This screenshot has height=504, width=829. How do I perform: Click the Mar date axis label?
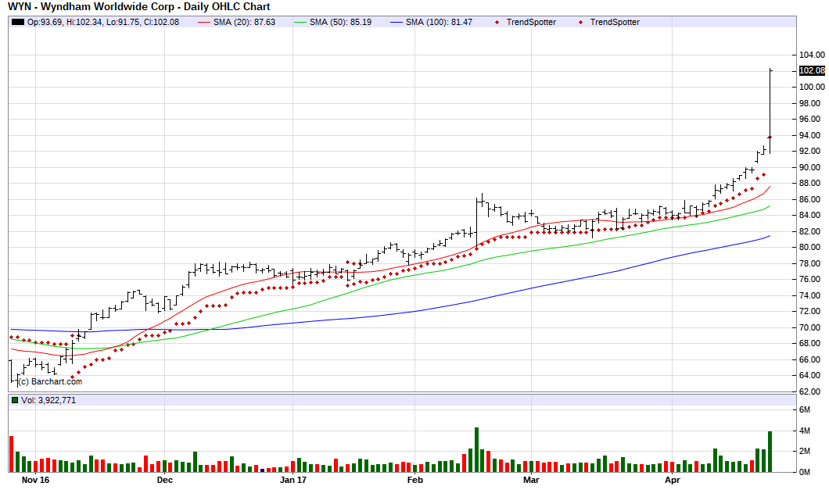(x=531, y=480)
